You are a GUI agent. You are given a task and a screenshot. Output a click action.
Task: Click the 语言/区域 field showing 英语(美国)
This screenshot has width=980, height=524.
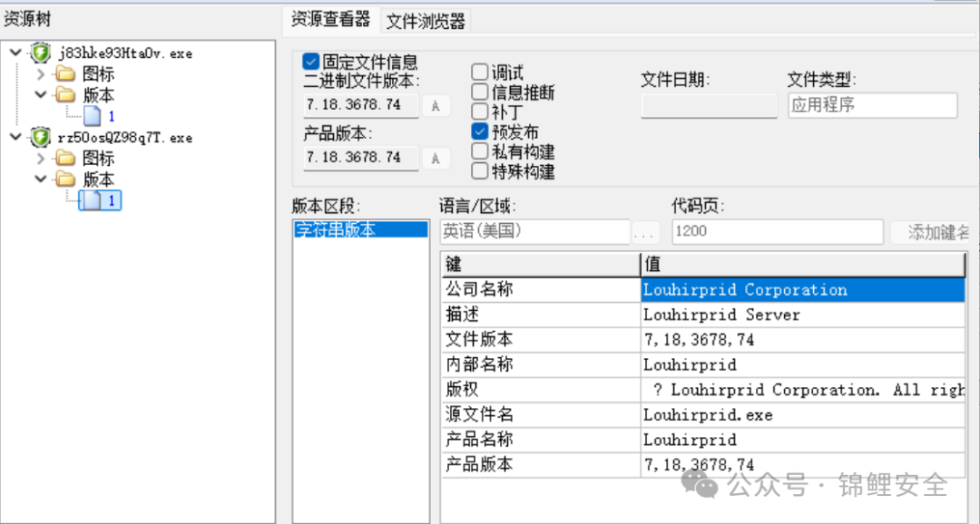click(x=534, y=232)
